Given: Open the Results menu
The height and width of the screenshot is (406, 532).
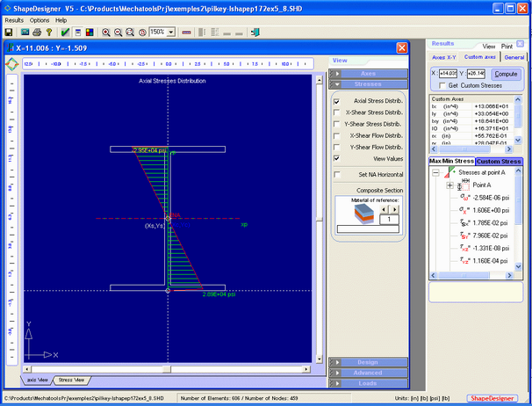Looking at the screenshot, I should point(14,20).
